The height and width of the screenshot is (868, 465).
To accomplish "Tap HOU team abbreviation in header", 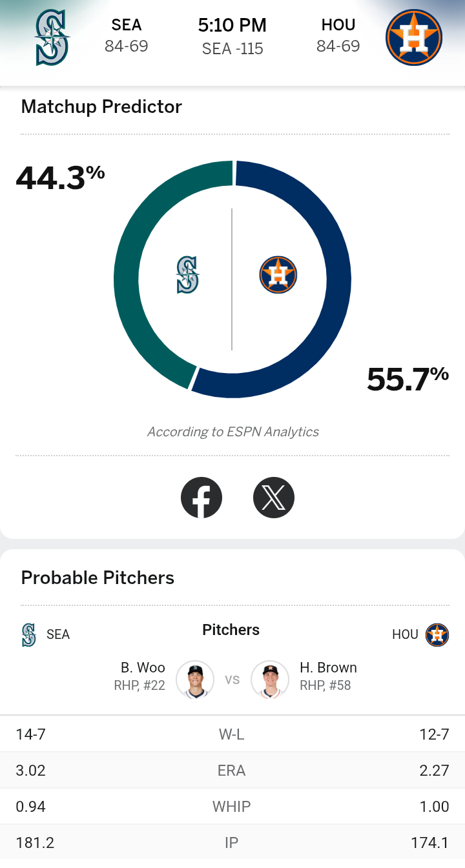I will (x=338, y=25).
